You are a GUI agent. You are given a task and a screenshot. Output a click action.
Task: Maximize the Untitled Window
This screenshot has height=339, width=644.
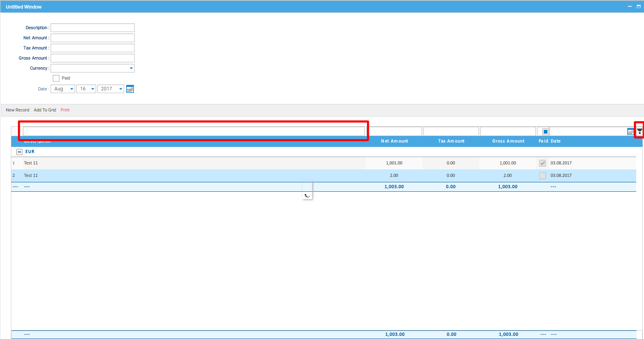tap(639, 7)
